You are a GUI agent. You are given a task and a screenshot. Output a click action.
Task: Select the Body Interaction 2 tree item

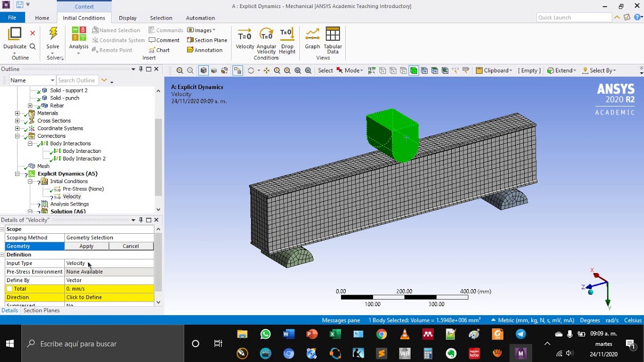[84, 158]
